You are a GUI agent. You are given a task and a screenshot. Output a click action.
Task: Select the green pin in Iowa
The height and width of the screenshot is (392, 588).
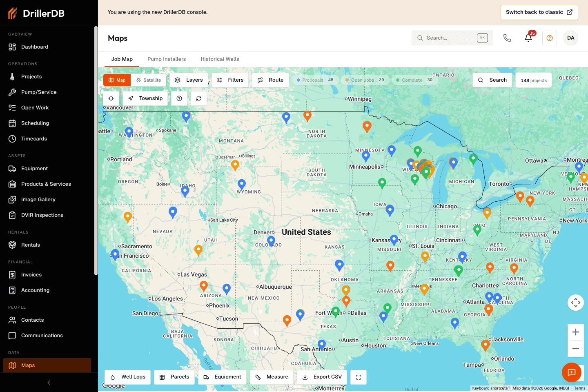[382, 183]
